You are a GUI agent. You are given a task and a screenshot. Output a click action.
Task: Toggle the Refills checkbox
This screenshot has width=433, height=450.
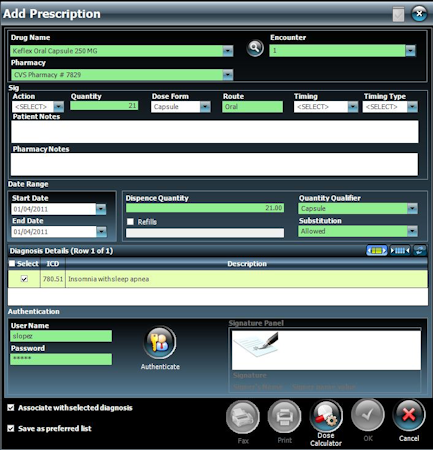[x=130, y=222]
